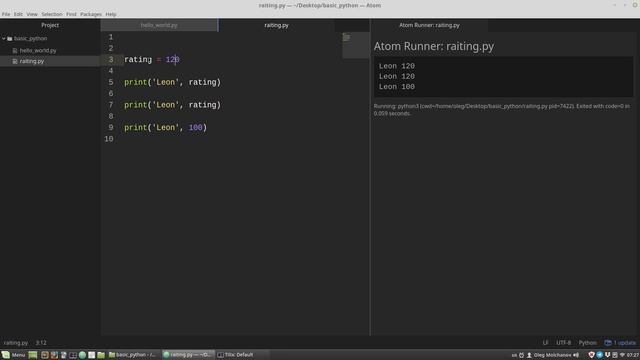Click line number 9 in the gutter
The height and width of the screenshot is (360, 640).
click(x=111, y=128)
